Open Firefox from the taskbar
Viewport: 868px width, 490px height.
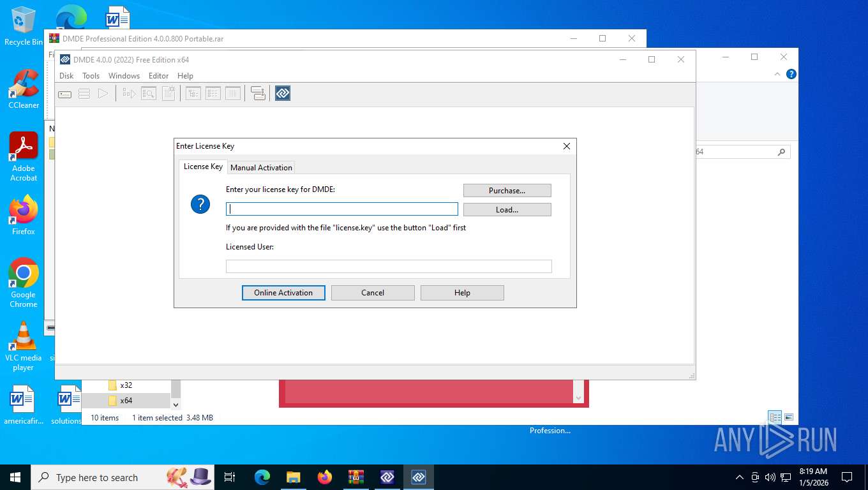[x=325, y=477]
